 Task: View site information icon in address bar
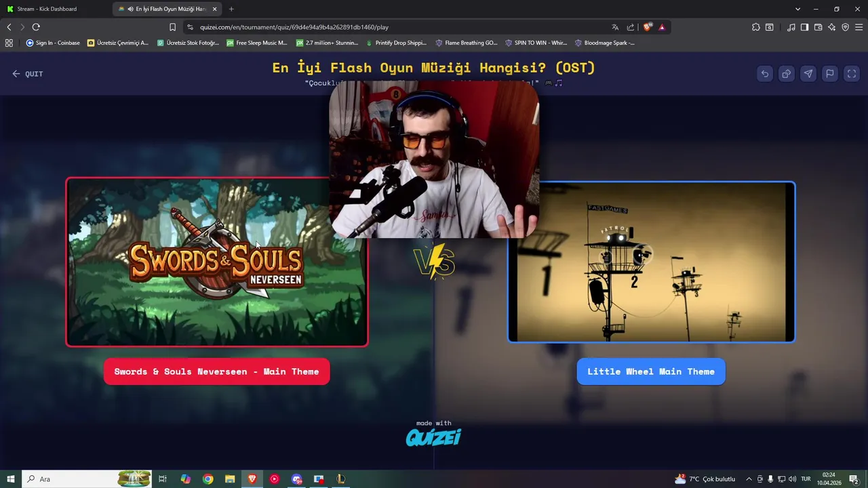[190, 27]
